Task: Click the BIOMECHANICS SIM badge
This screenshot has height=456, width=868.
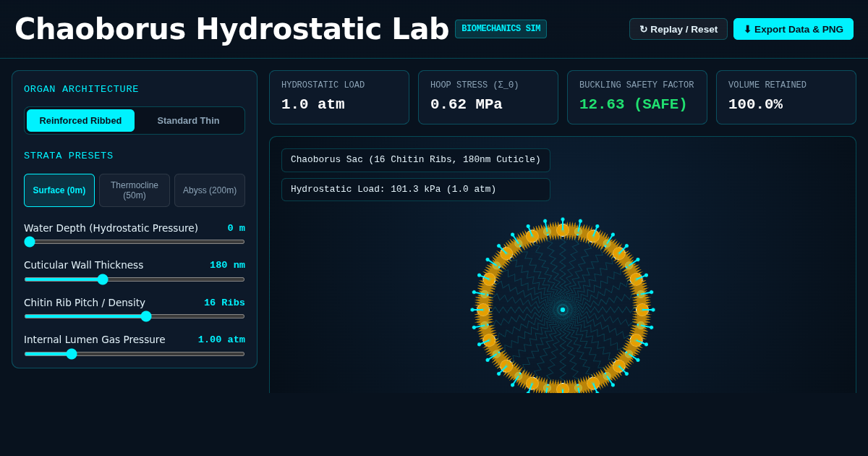Action: click(x=501, y=29)
